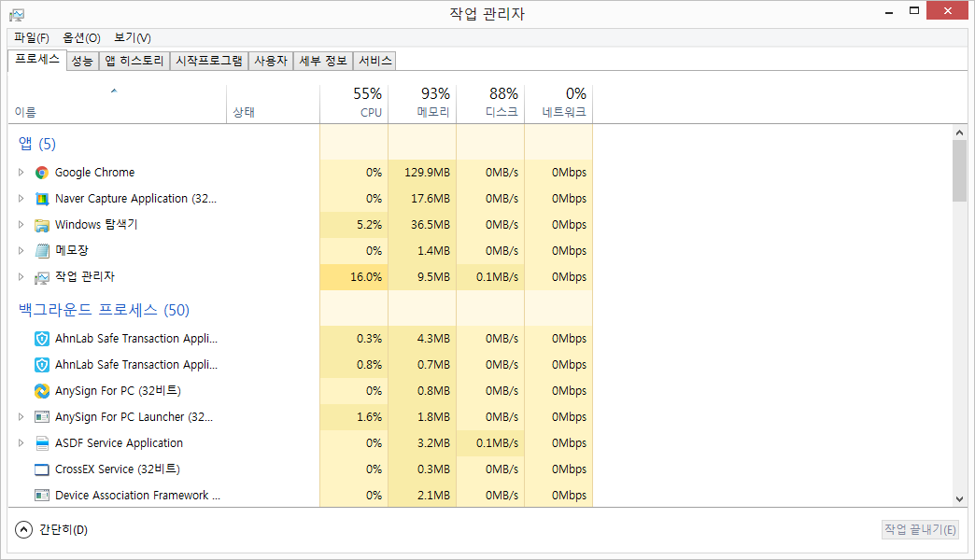975x560 pixels.
Task: Click the Naver Capture Application icon
Action: [x=42, y=199]
